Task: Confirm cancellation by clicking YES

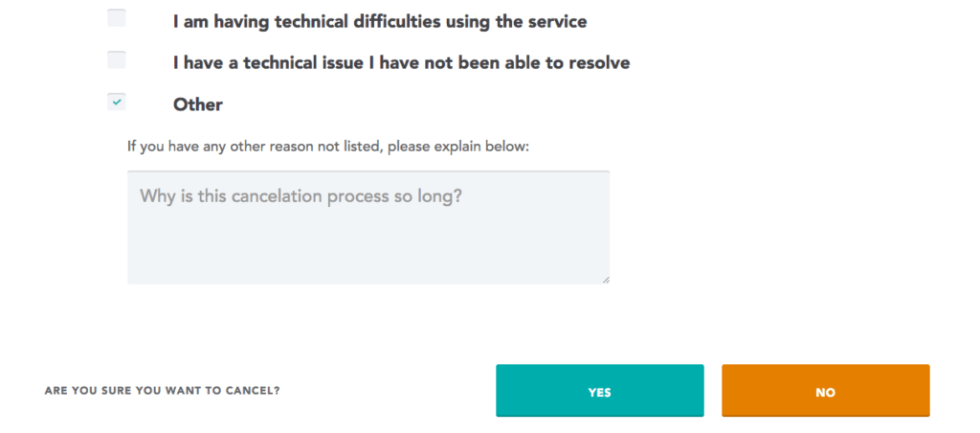Action: (x=599, y=391)
